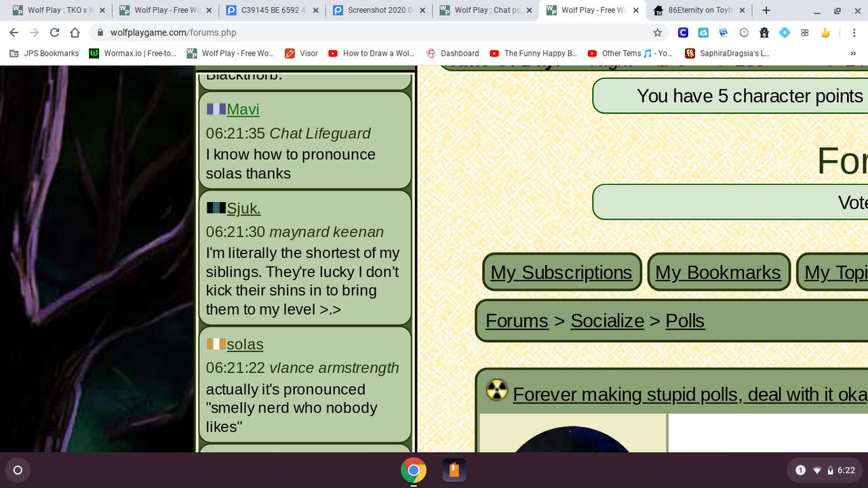Open Wormax.io bookmark
The image size is (868, 488).
pos(133,54)
